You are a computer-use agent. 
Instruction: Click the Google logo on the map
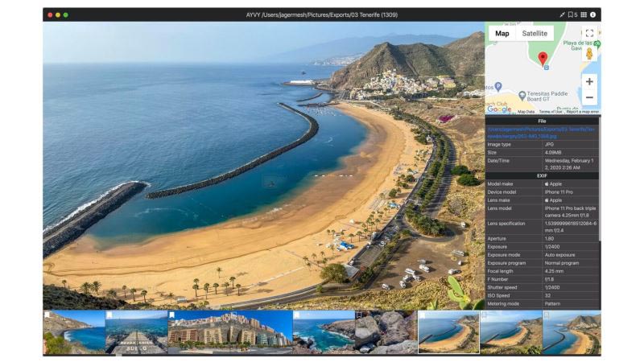(499, 109)
